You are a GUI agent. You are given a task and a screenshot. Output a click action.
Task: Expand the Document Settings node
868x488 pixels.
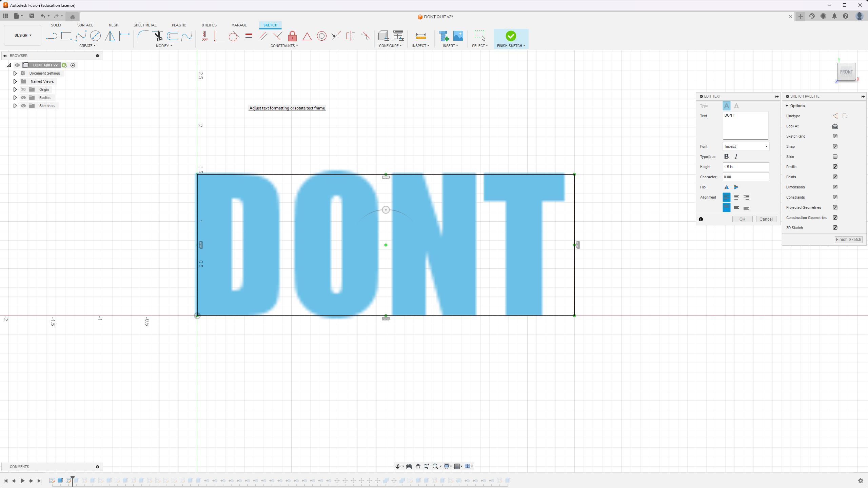[15, 73]
